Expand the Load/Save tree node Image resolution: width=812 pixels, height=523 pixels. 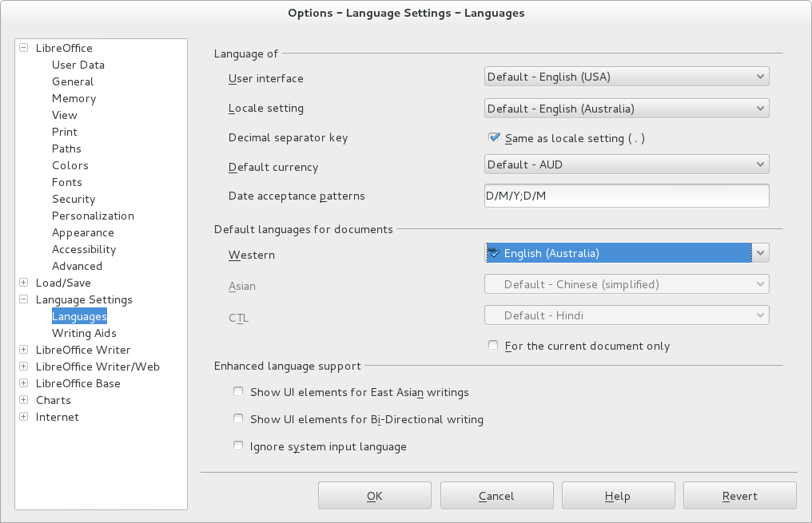click(24, 283)
